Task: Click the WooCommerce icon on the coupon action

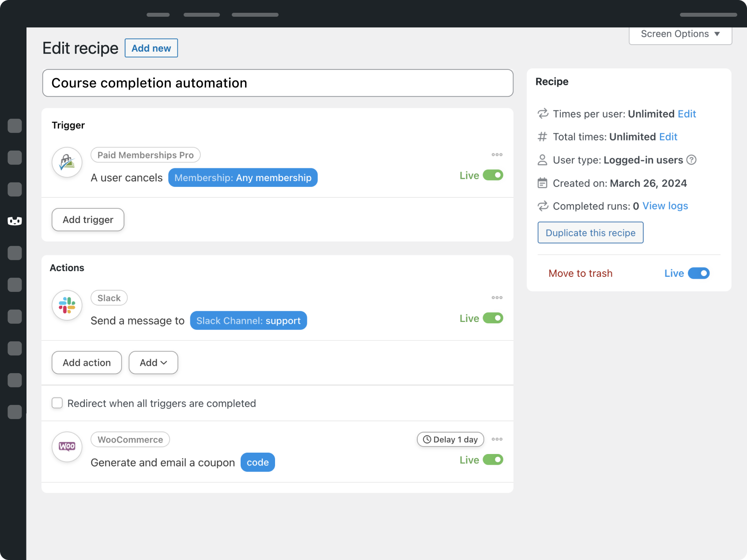Action: 67,447
